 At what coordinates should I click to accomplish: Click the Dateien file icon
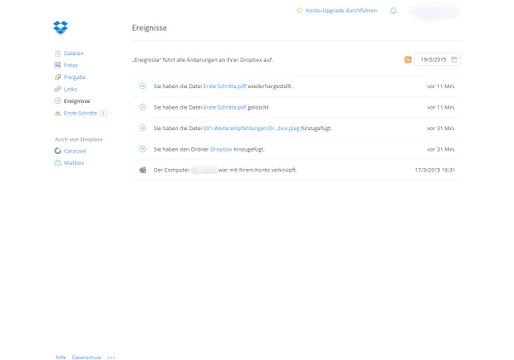pyautogui.click(x=58, y=53)
